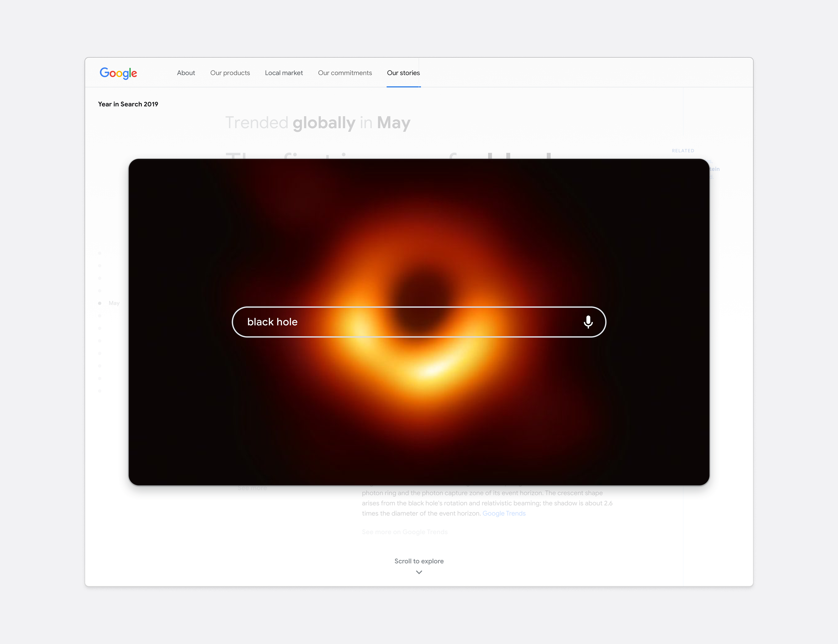Click the Google logo

(x=118, y=73)
